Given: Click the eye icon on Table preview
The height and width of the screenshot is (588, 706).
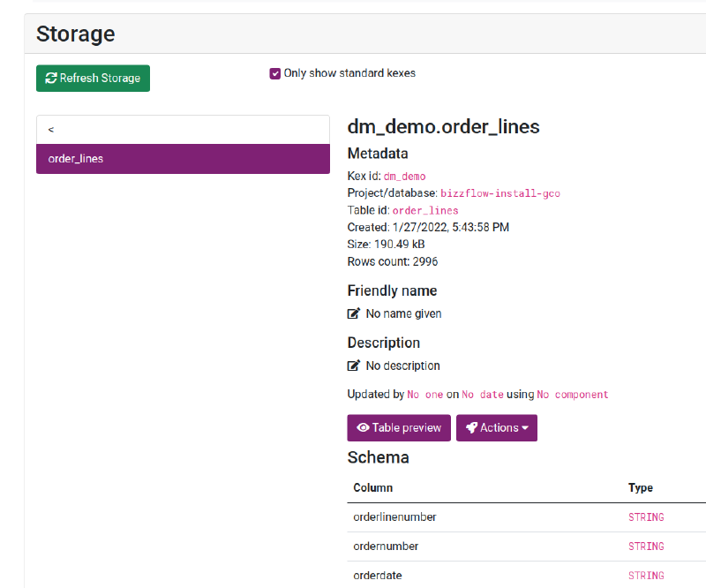Looking at the screenshot, I should (362, 427).
